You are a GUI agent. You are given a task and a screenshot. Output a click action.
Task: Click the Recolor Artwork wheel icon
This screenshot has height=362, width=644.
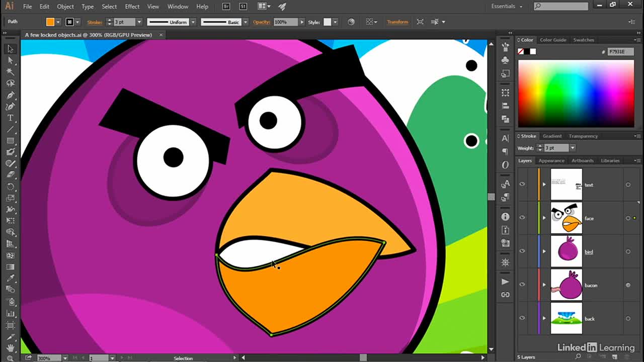pos(351,22)
